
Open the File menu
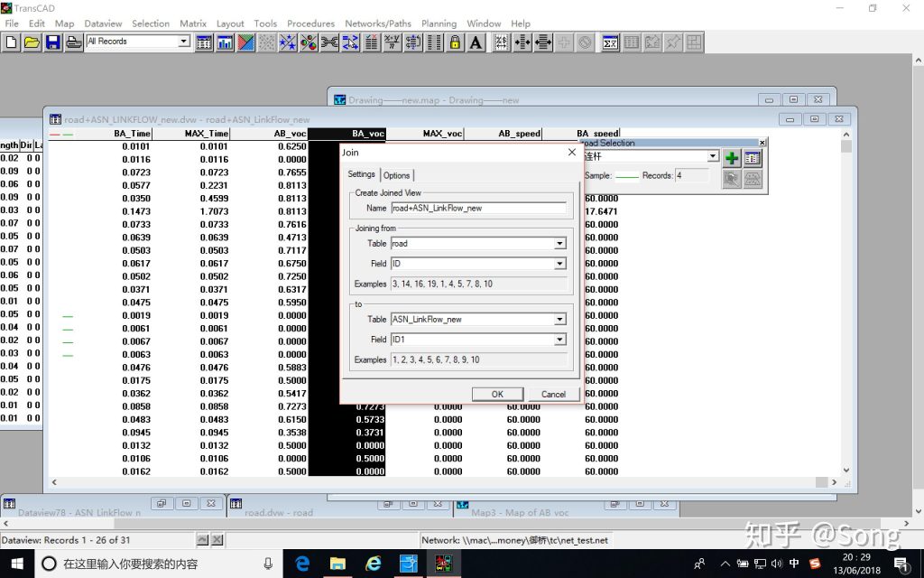[x=12, y=23]
